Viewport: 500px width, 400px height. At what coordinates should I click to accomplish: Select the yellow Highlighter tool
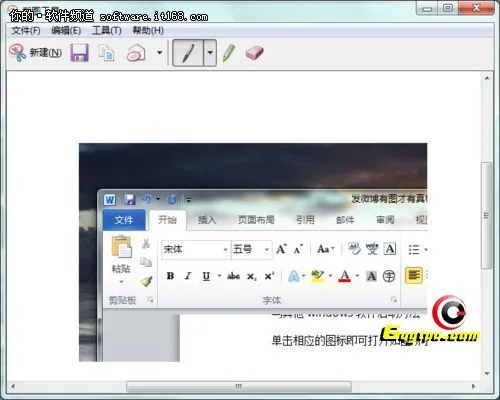(229, 53)
